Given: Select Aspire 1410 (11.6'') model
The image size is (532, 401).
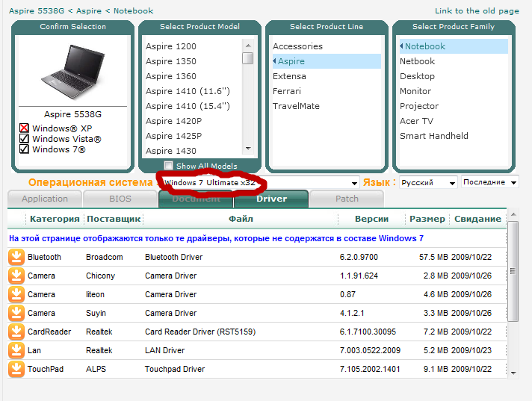Looking at the screenshot, I should click(x=188, y=91).
